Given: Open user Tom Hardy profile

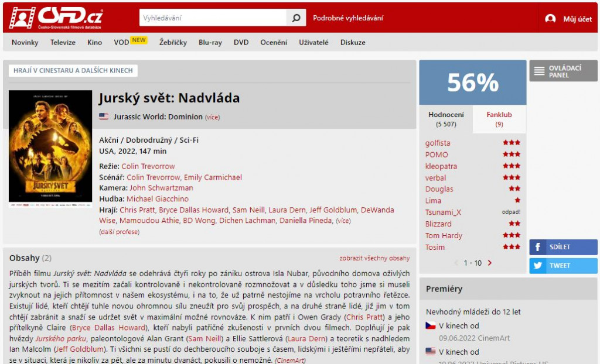Looking at the screenshot, I should 444,236.
